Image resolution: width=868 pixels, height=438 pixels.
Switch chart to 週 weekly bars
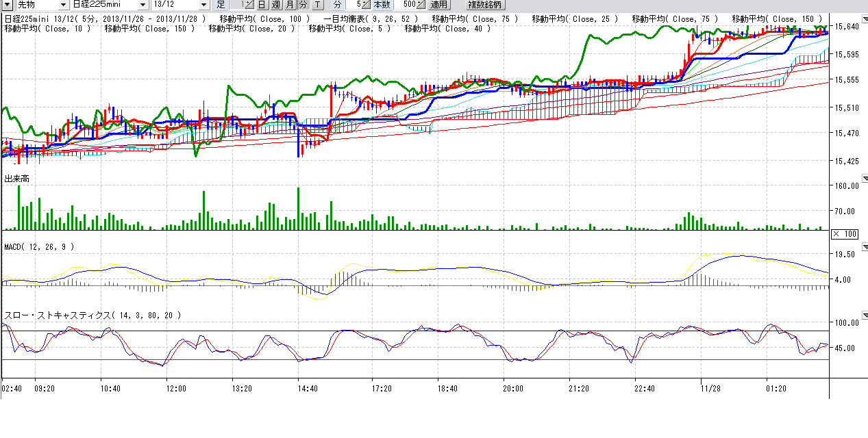[275, 5]
